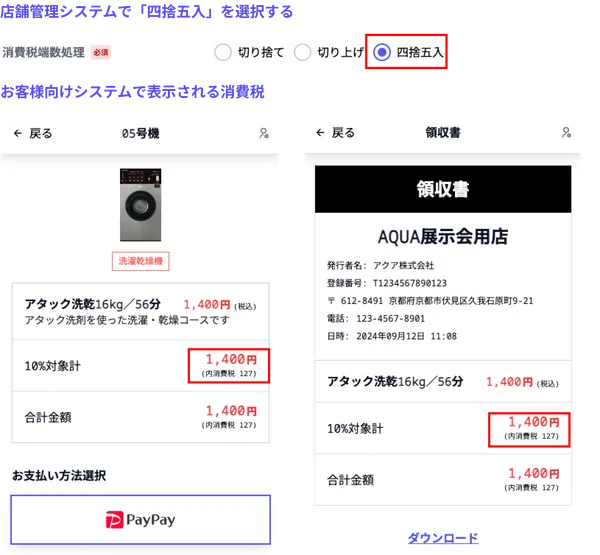Click the ダウンロード link under the receipt

tap(443, 537)
